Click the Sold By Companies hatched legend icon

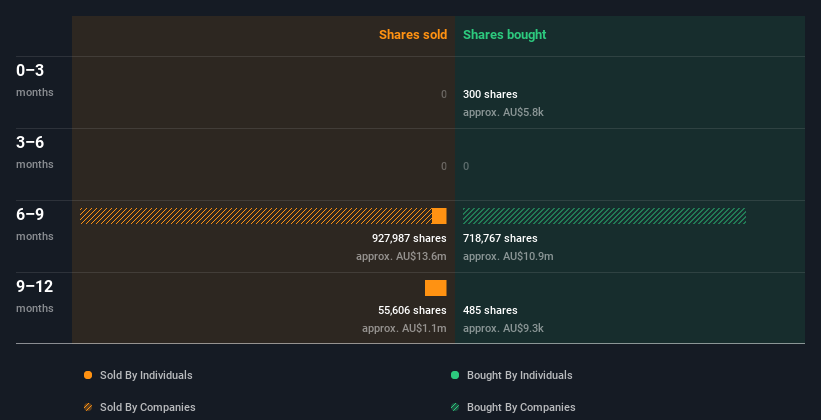coord(88,407)
